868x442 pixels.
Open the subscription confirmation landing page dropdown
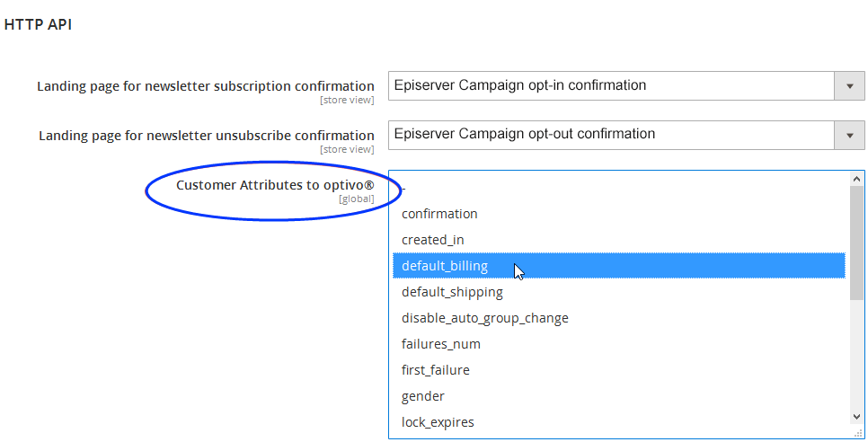click(x=611, y=86)
